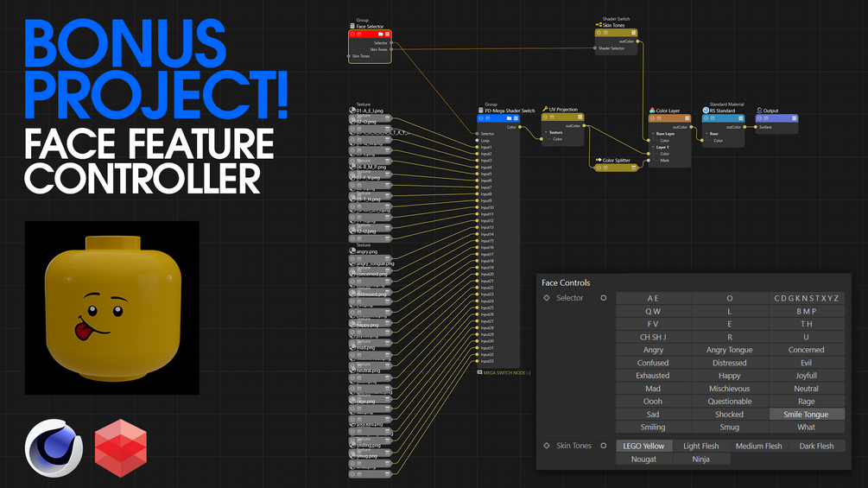The width and height of the screenshot is (868, 488).
Task: Set skin tone to LEGO Yellow
Action: pos(643,446)
